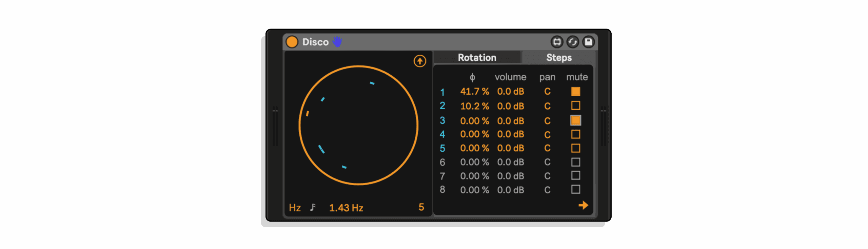The height and width of the screenshot is (249, 868).
Task: Toggle the mute checkbox for step 8
Action: (x=575, y=189)
